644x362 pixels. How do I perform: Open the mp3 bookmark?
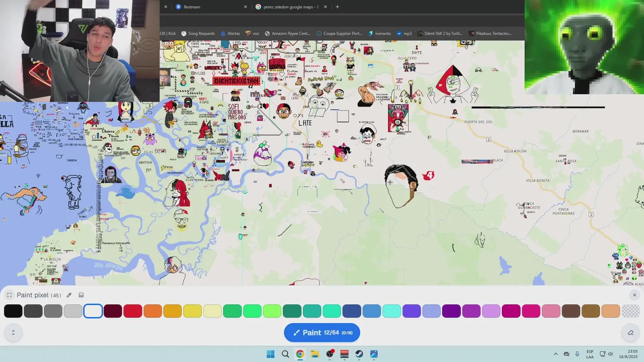404,34
